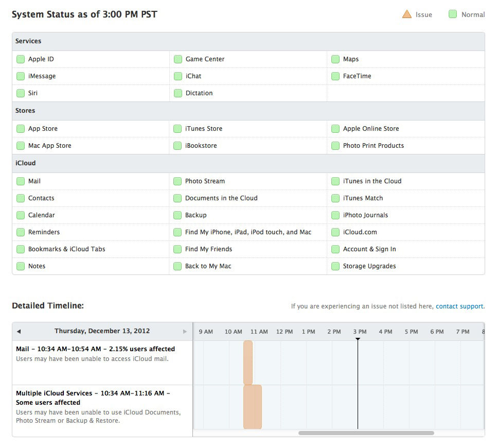The height and width of the screenshot is (448, 497).
Task: Click the iCloud Mail status icon
Action: [x=21, y=181]
